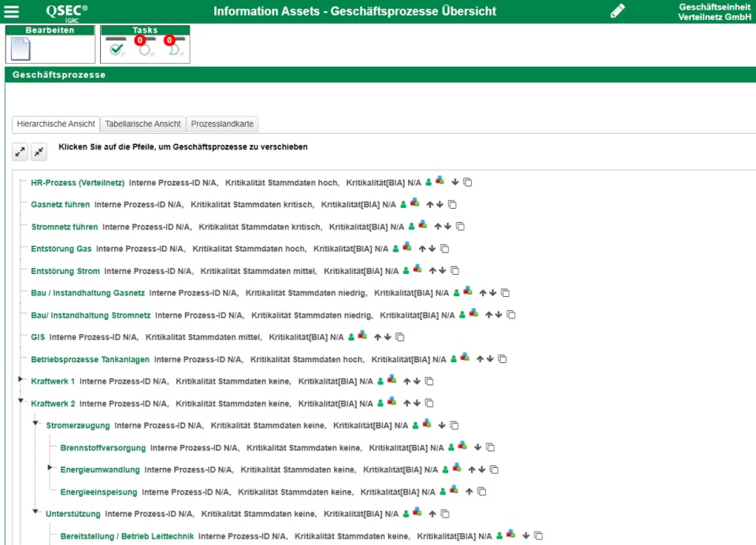This screenshot has height=545, width=756.
Task: Open the Stromerzeugung process link
Action: tap(78, 425)
